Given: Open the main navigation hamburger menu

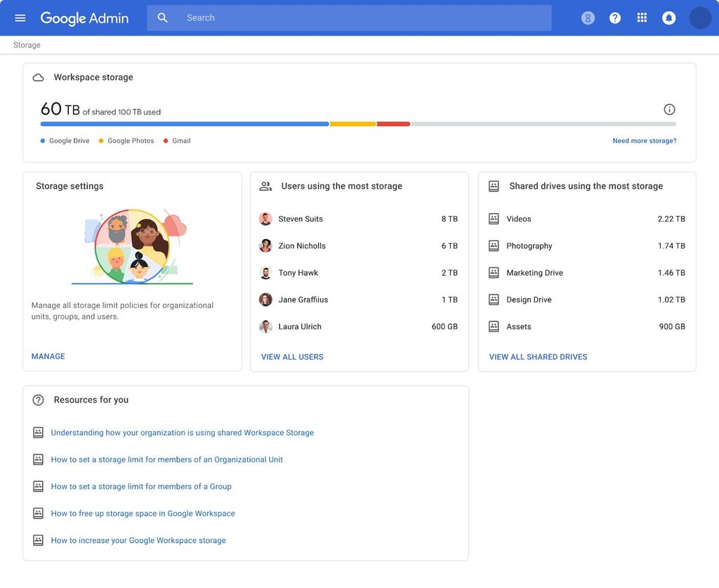Looking at the screenshot, I should click(x=20, y=18).
